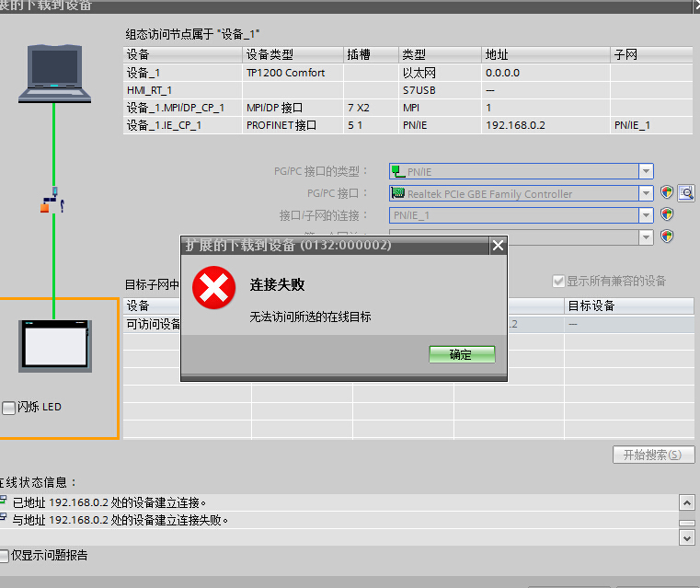Click the S7USB type cell

point(440,90)
